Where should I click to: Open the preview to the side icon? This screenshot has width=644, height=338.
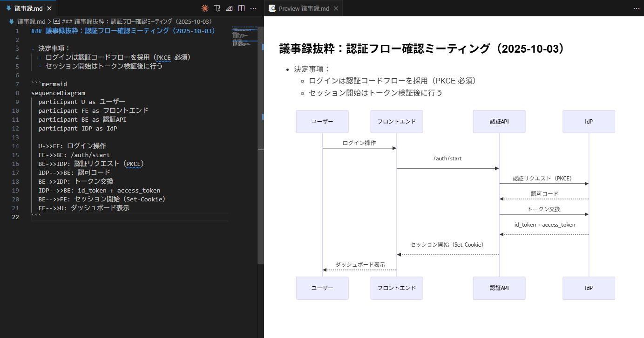[217, 8]
